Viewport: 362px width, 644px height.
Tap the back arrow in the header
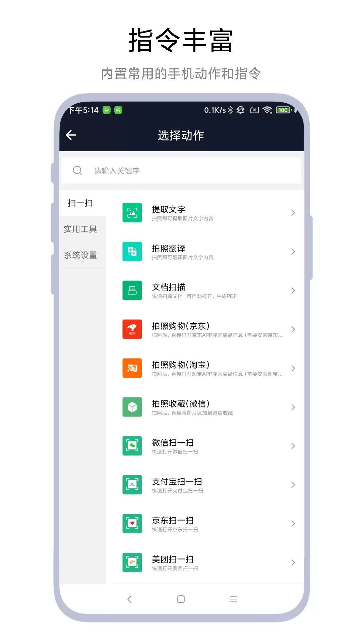tap(71, 135)
